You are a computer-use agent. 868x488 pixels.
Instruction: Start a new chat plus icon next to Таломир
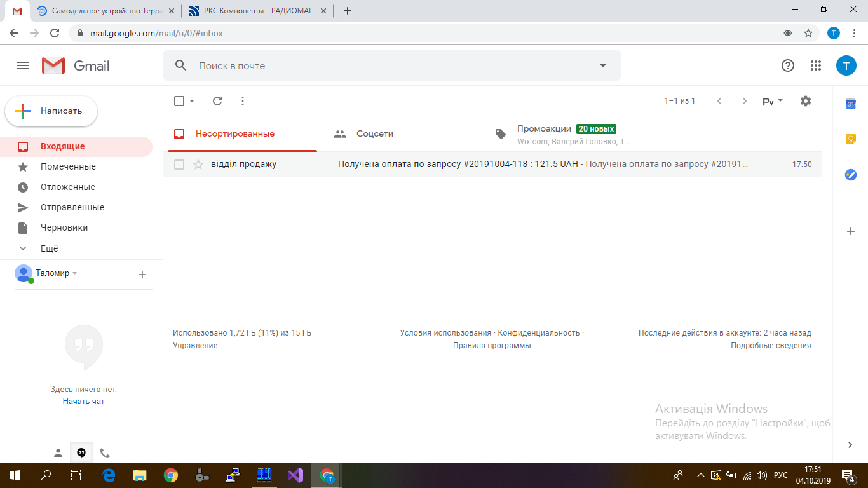tap(142, 274)
